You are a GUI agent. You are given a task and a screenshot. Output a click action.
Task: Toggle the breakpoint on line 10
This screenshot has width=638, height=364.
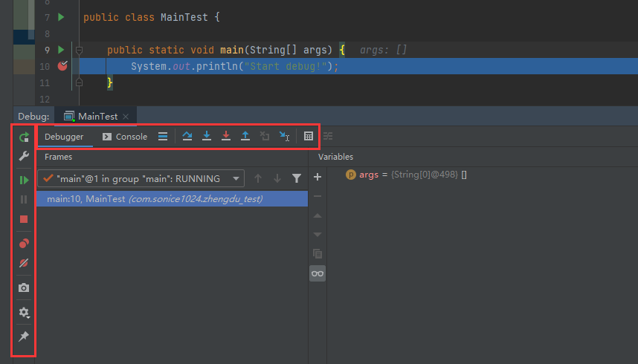(62, 66)
